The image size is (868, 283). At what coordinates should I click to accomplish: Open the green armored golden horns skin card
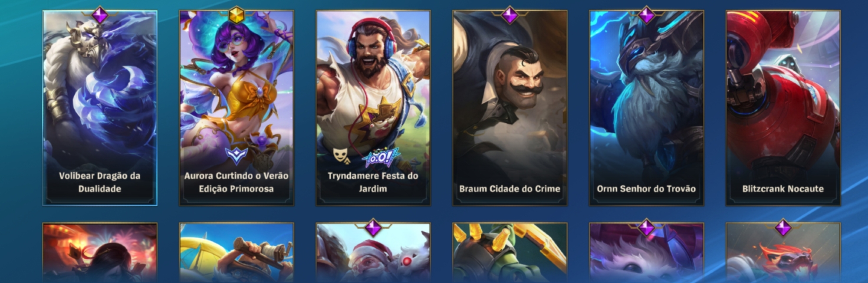[x=510, y=253]
